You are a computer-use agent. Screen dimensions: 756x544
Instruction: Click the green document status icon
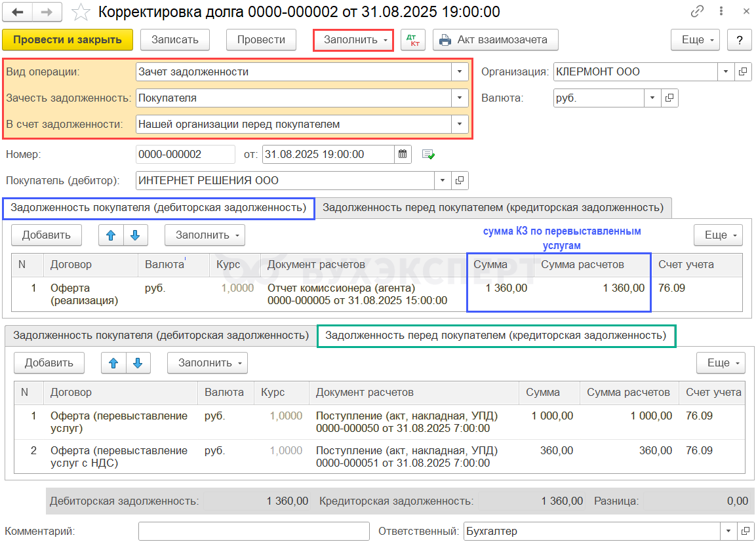coord(428,155)
